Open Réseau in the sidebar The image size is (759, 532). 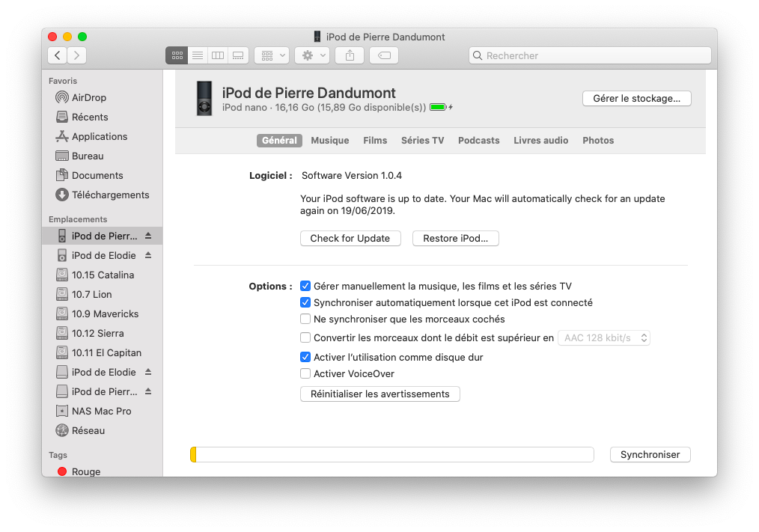point(102,430)
